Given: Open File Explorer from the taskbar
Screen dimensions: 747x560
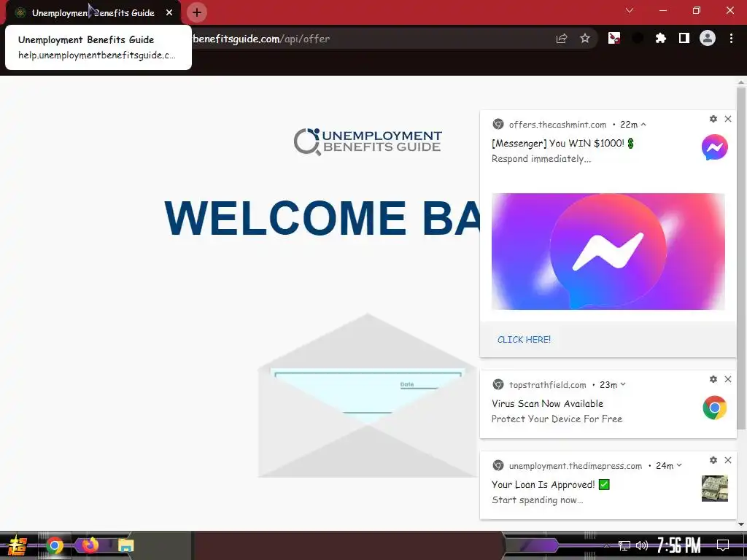Looking at the screenshot, I should click(x=125, y=545).
